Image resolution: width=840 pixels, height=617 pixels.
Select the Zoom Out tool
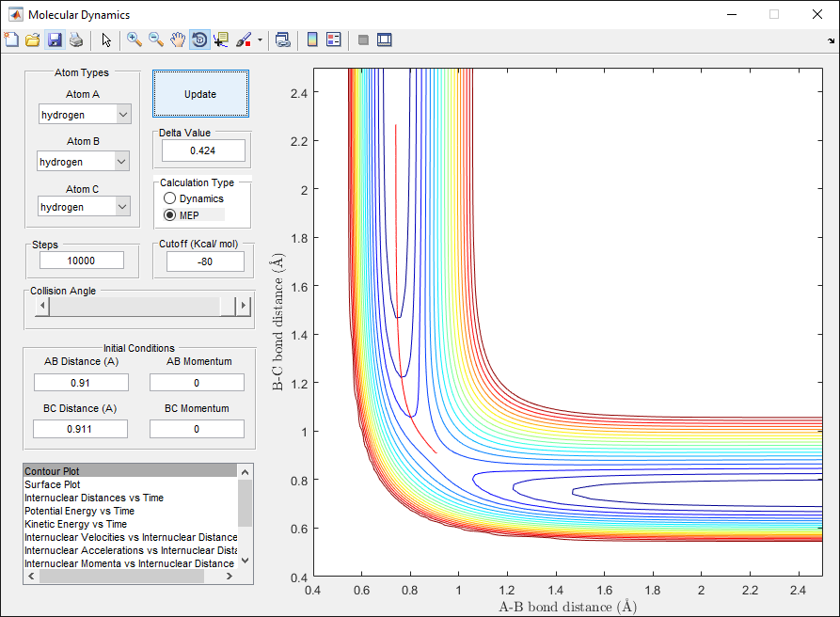click(x=156, y=40)
